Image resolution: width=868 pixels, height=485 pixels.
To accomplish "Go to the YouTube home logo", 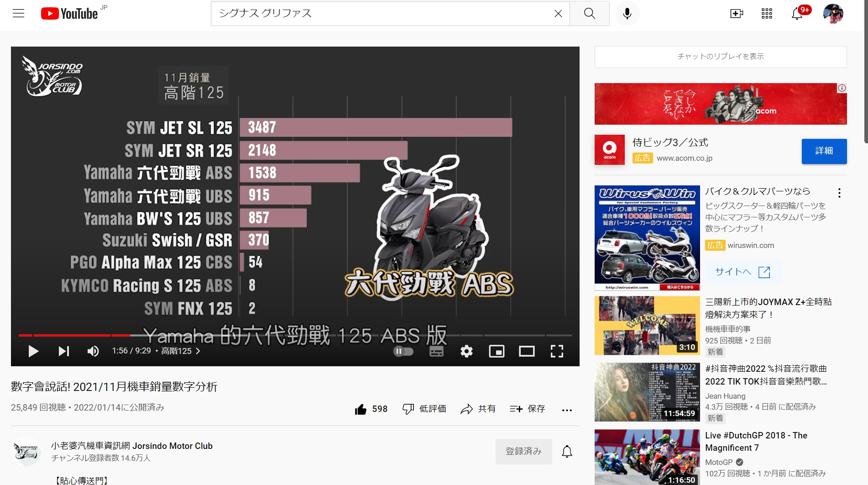I will point(69,14).
